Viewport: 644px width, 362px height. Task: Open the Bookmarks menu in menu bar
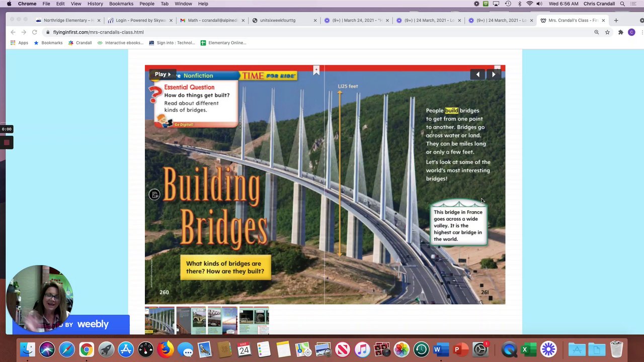coord(121,4)
